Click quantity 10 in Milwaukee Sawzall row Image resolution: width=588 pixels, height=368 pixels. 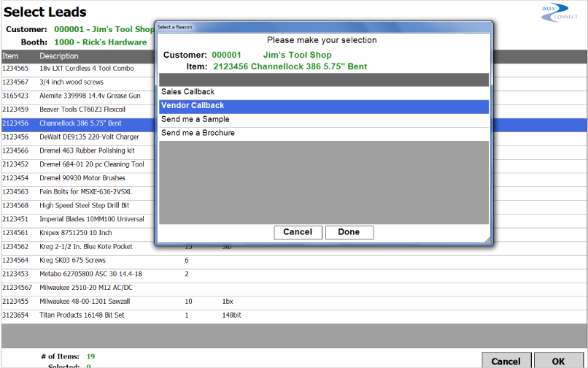(x=188, y=302)
